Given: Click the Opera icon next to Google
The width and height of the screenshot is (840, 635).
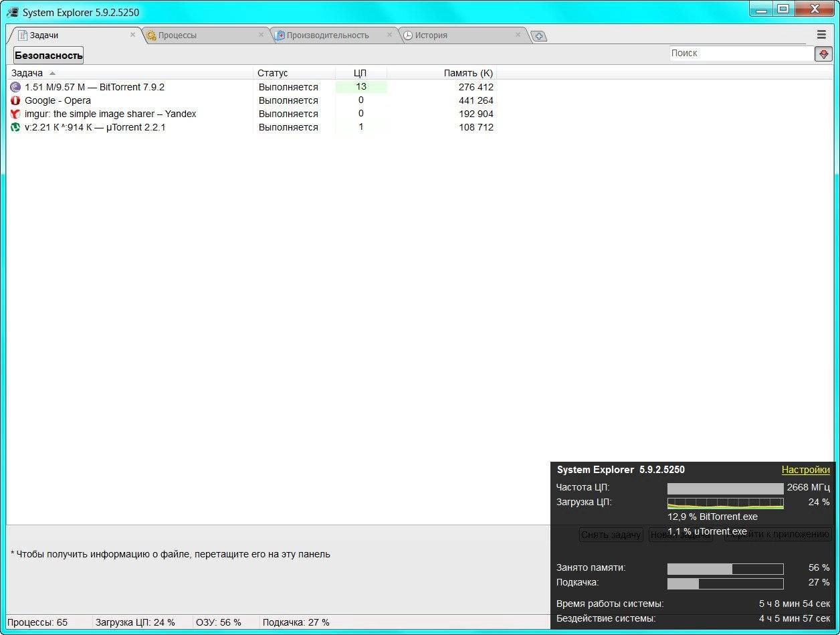Looking at the screenshot, I should pyautogui.click(x=15, y=100).
